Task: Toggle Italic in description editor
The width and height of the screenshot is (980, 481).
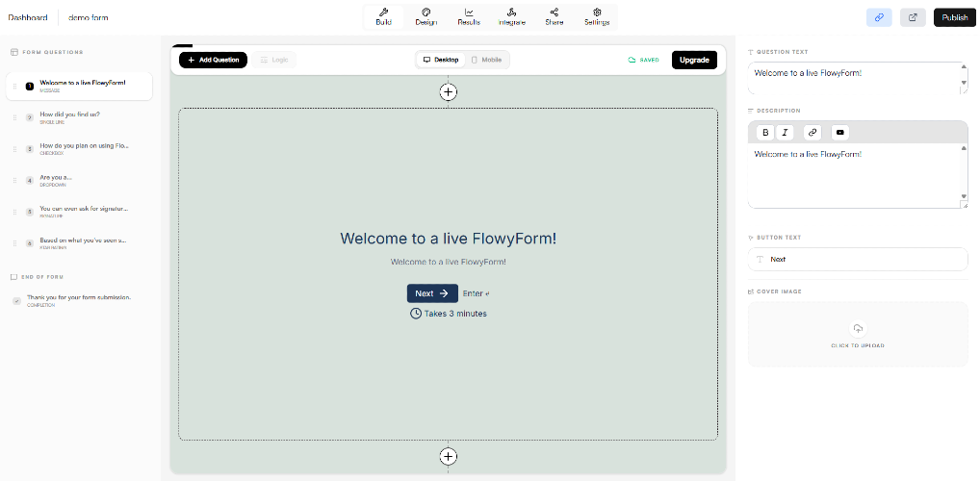Action: click(785, 133)
